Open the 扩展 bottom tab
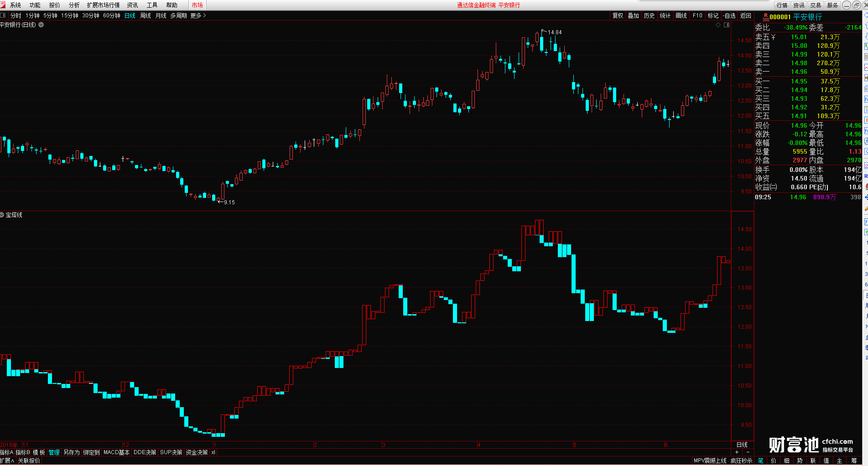 pos(7,461)
